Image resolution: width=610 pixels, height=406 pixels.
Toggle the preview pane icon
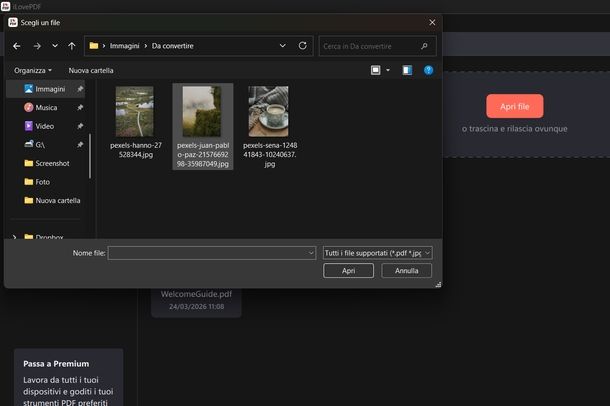click(x=407, y=70)
